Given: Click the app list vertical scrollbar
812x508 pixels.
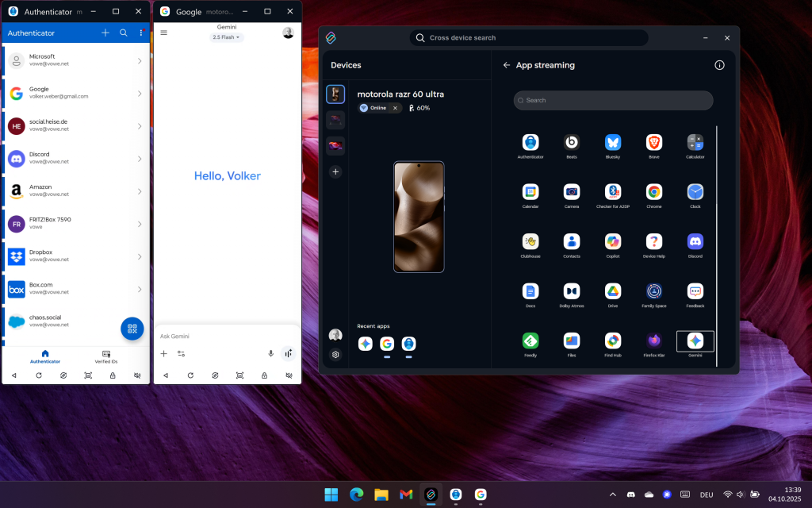Looking at the screenshot, I should [x=717, y=238].
